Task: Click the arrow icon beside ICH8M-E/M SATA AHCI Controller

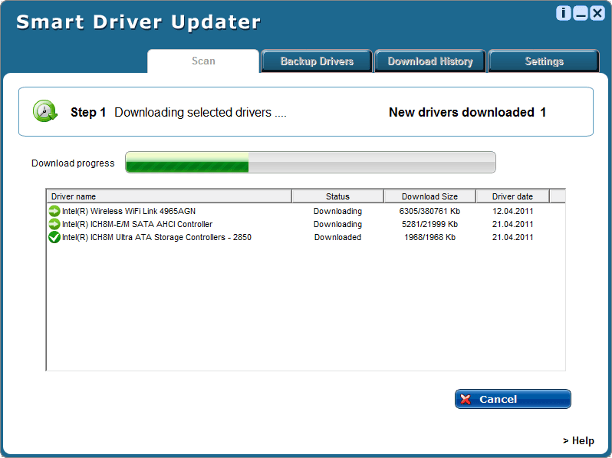Action: pos(54,224)
